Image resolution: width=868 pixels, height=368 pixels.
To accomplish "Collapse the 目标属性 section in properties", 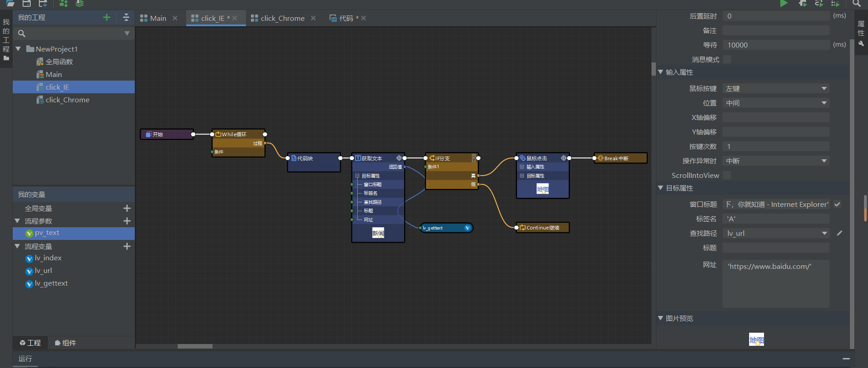I will coord(660,188).
